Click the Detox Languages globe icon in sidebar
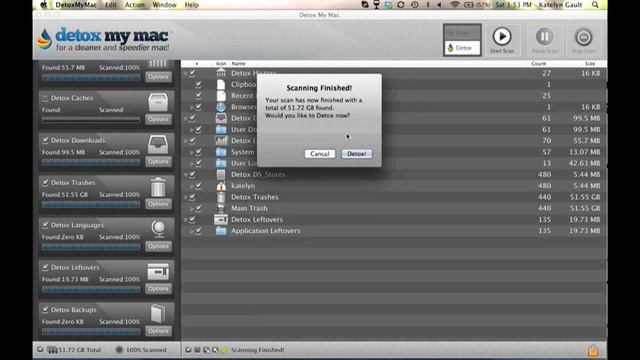Image resolution: width=640 pixels, height=360 pixels. tap(158, 229)
